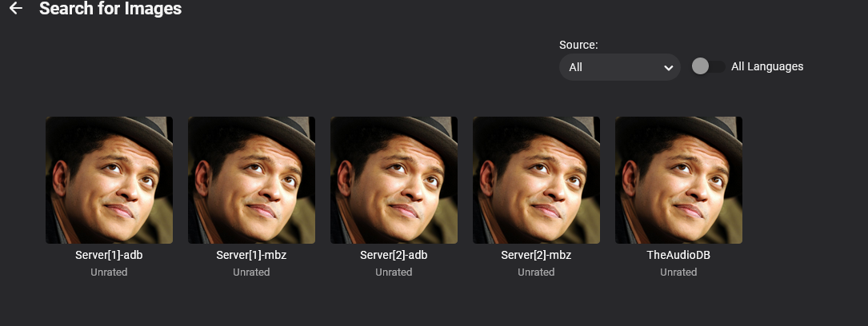
Task: Toggle the All Languages switch
Action: point(708,66)
